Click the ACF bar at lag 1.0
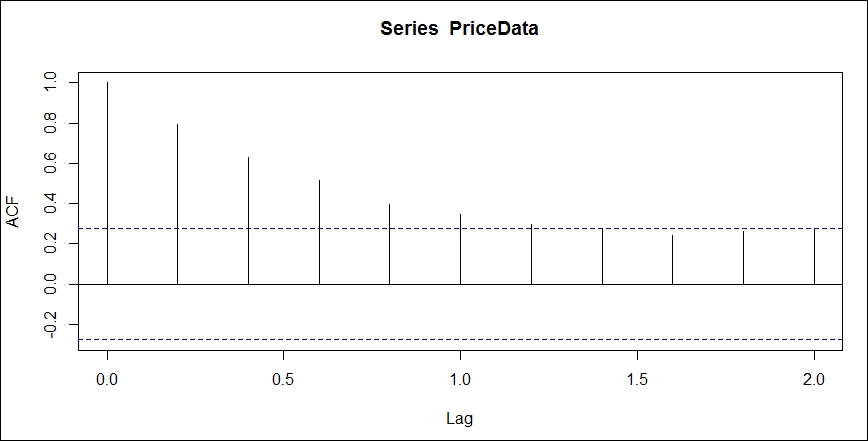 (x=460, y=249)
